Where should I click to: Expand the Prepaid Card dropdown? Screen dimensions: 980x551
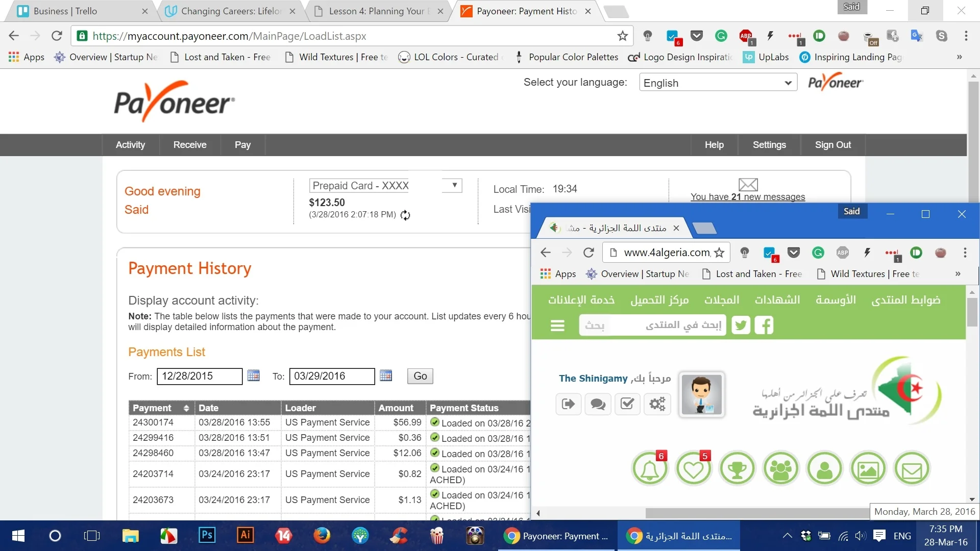tap(454, 185)
